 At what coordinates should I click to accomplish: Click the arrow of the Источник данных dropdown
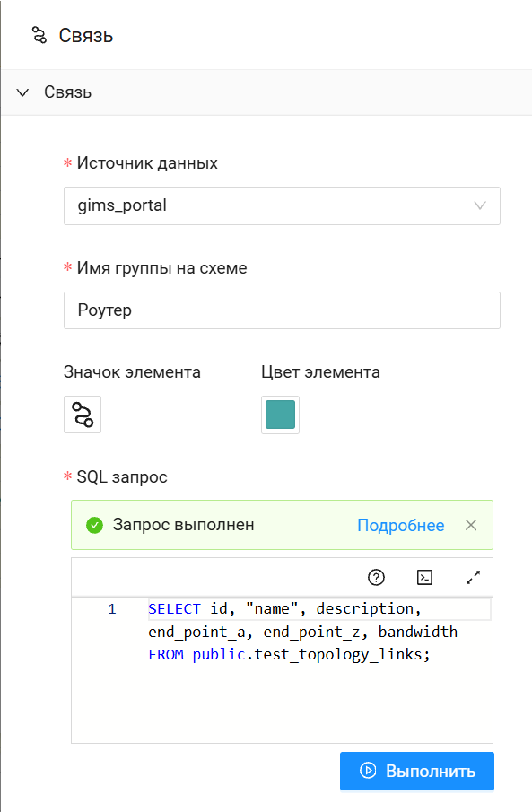point(480,205)
